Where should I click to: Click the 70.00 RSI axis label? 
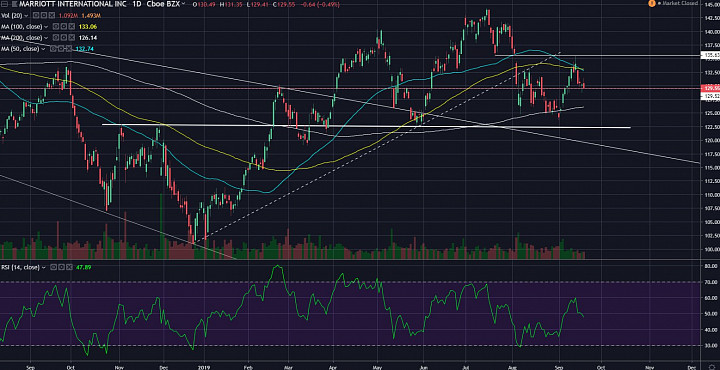click(712, 282)
